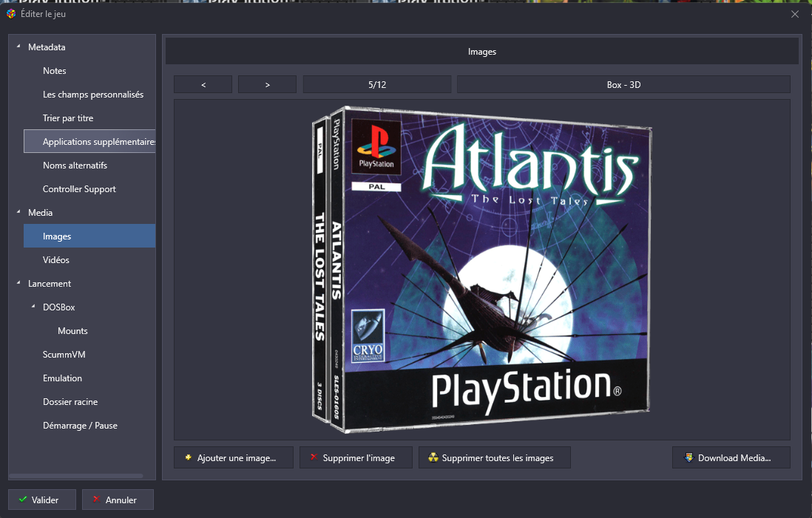Click the sidebar horizontal scrollbar
This screenshot has height=518, width=812.
click(76, 476)
